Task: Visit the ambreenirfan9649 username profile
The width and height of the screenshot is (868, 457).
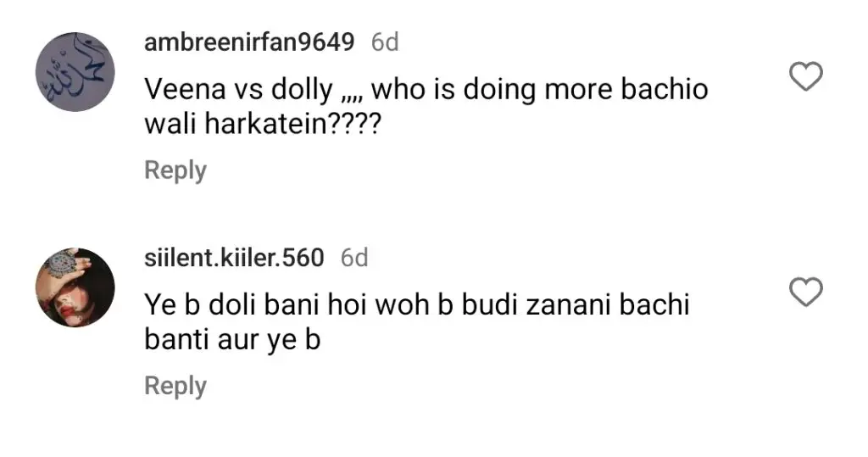Action: point(249,42)
